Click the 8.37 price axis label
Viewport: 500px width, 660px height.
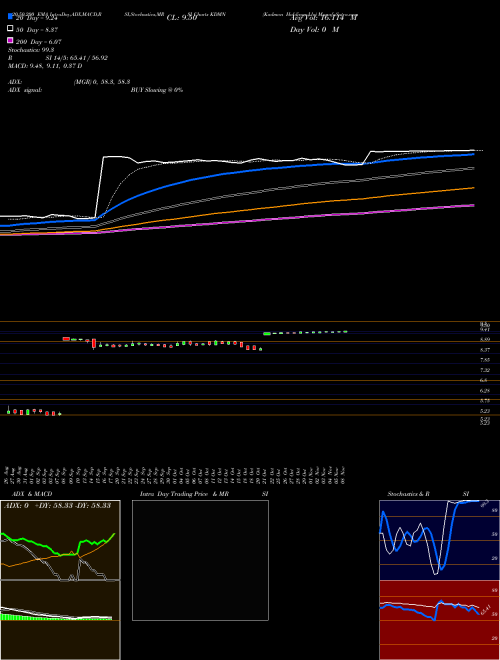(485, 350)
